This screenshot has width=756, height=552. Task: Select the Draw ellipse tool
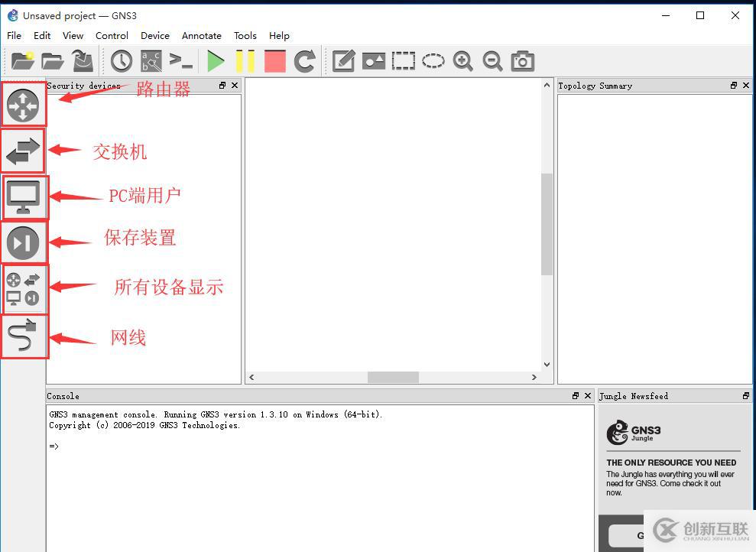(x=433, y=61)
